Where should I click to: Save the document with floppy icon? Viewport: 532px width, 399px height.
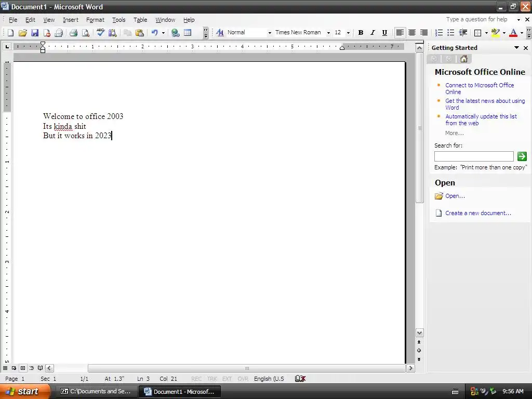click(35, 33)
